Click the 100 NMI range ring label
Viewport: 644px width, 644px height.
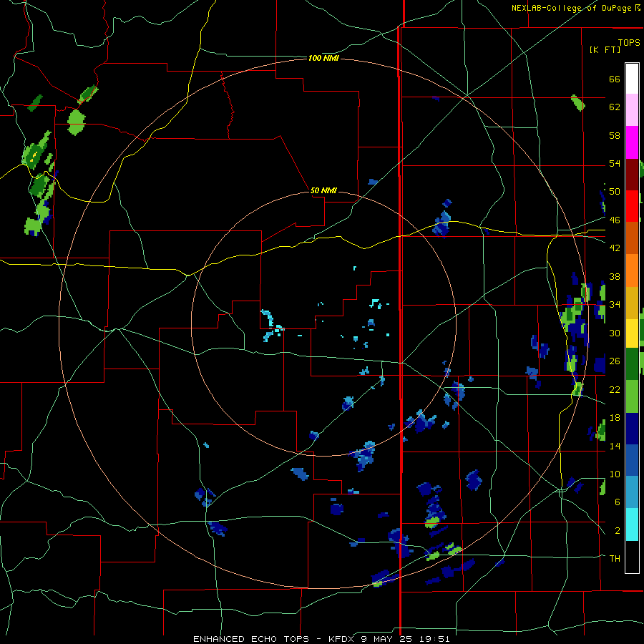[x=323, y=59]
